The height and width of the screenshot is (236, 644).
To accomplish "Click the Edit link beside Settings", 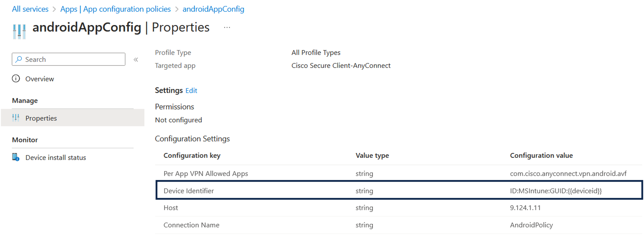I will [191, 90].
